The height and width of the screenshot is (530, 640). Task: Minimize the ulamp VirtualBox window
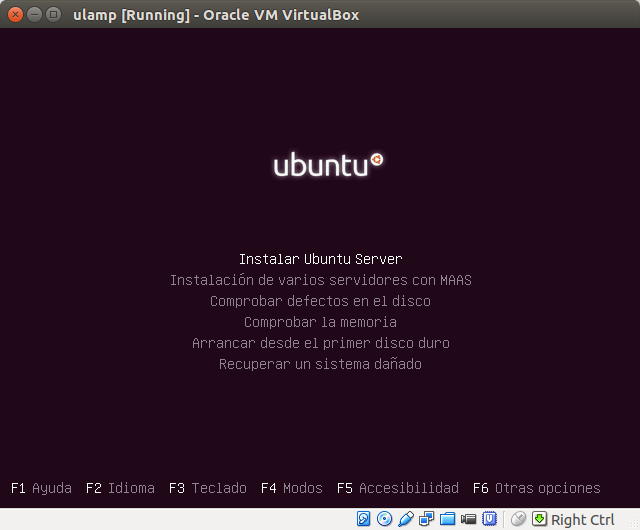[34, 15]
